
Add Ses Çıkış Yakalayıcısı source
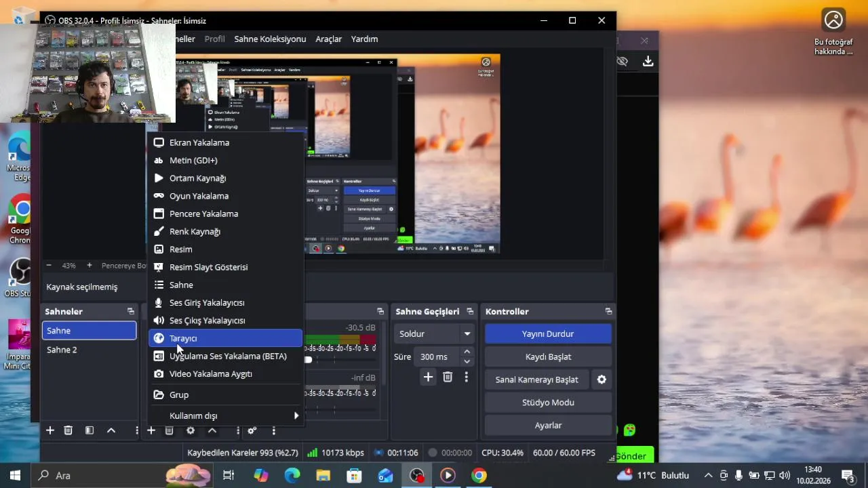[x=226, y=320]
